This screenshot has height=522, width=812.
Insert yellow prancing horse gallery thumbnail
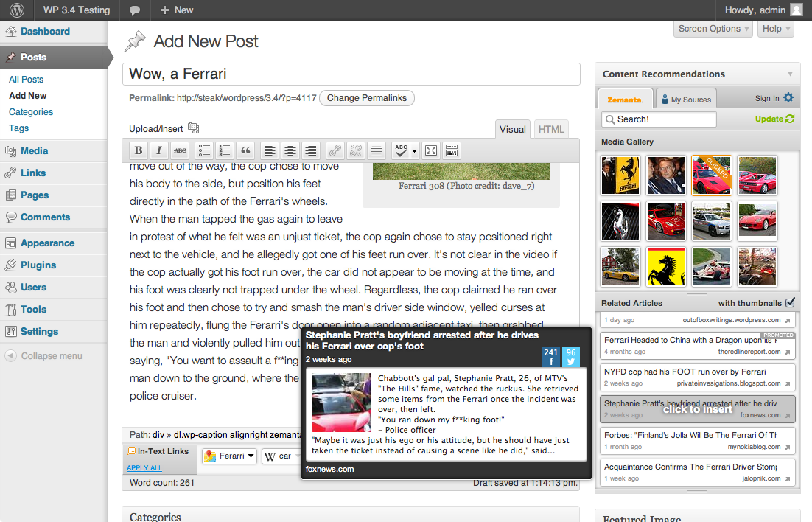(x=666, y=267)
